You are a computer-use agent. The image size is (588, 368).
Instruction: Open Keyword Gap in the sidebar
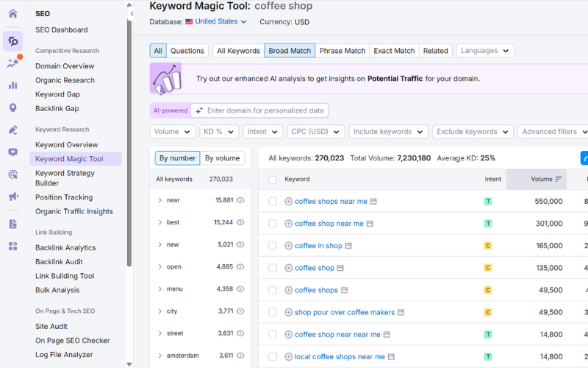coord(57,94)
